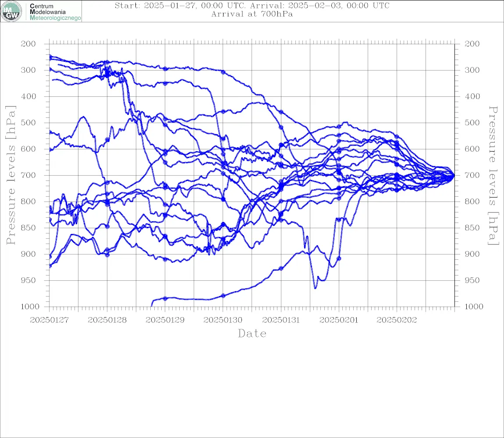Click the right 'Pressure levels [hPa]' axis title
Viewport: 504px width, 438px height.
[x=493, y=176]
